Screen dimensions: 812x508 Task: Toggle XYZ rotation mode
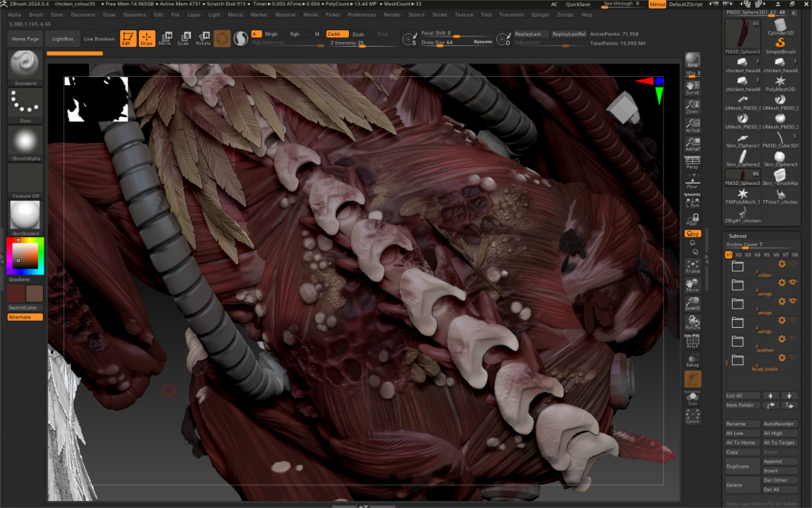692,234
